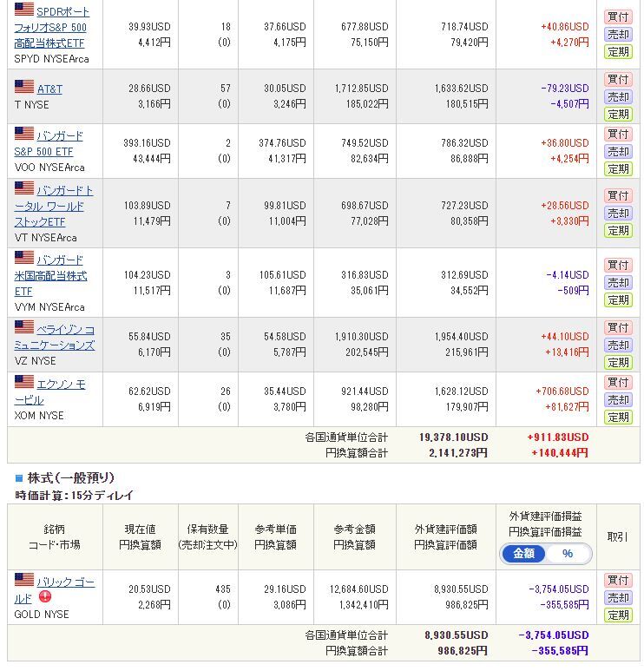
Task: Click 買付 button for VOO
Action: click(x=618, y=134)
